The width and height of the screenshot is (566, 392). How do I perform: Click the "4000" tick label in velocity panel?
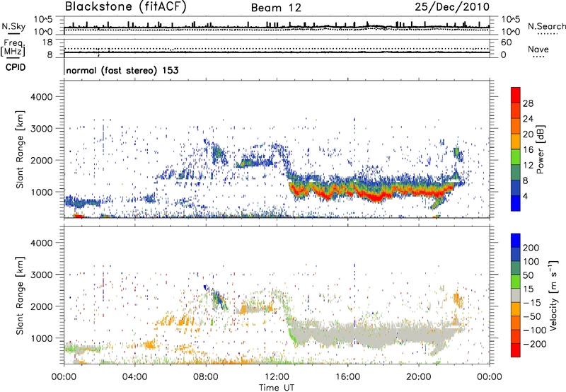pyautogui.click(x=42, y=243)
